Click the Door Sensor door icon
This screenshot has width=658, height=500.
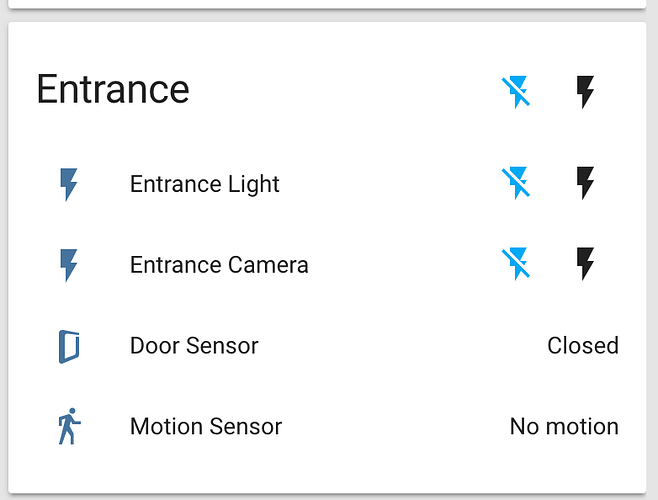pos(69,346)
